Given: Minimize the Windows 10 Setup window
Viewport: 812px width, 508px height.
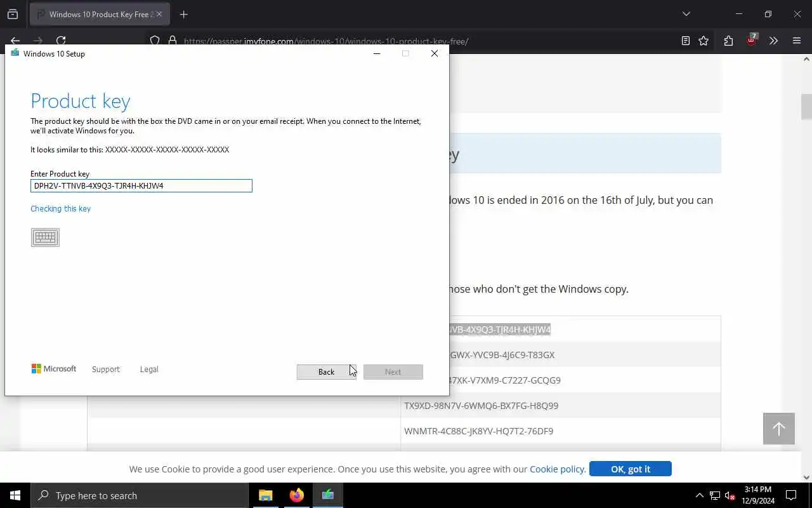Looking at the screenshot, I should [x=377, y=53].
